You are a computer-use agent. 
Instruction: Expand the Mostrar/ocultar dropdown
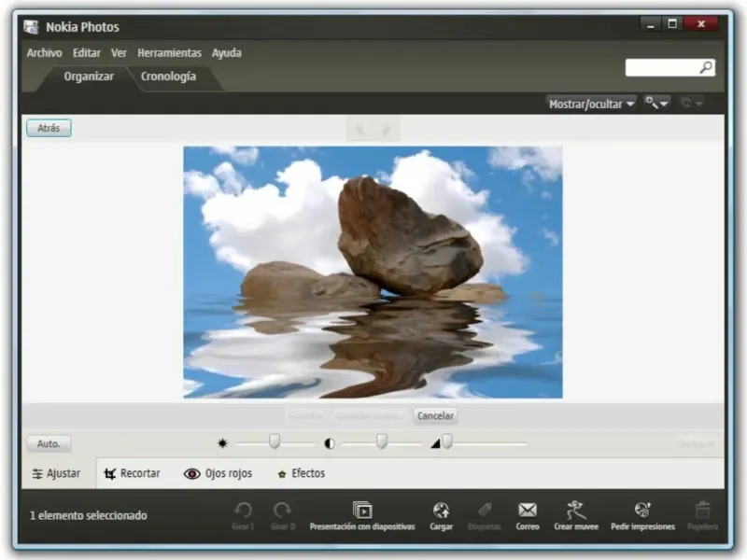[591, 104]
